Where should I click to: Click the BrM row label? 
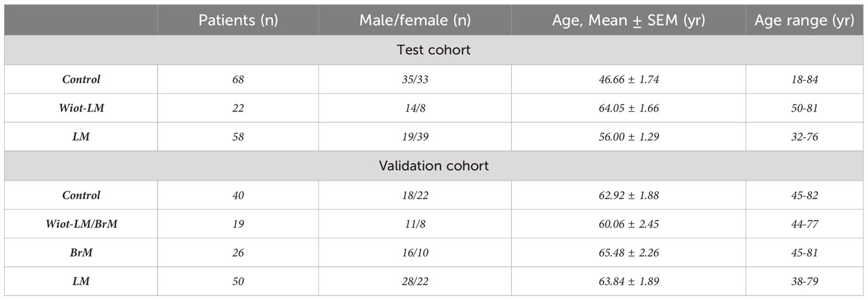(81, 252)
